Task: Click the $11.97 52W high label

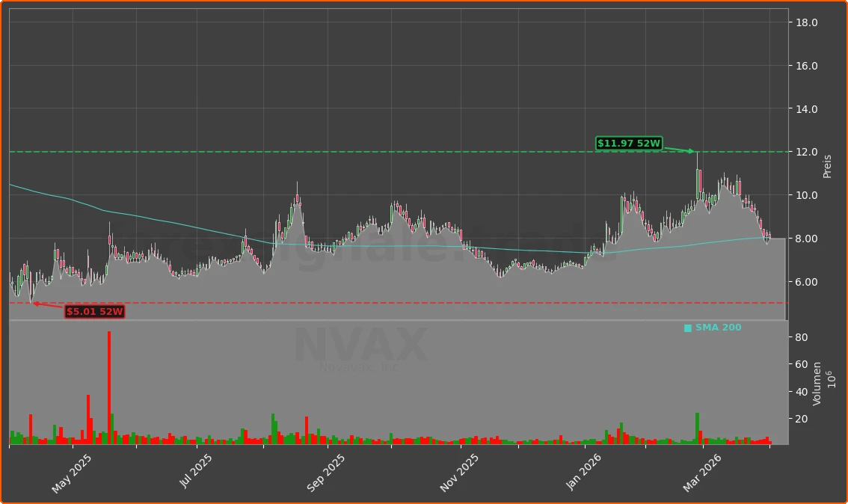Action: (x=629, y=144)
